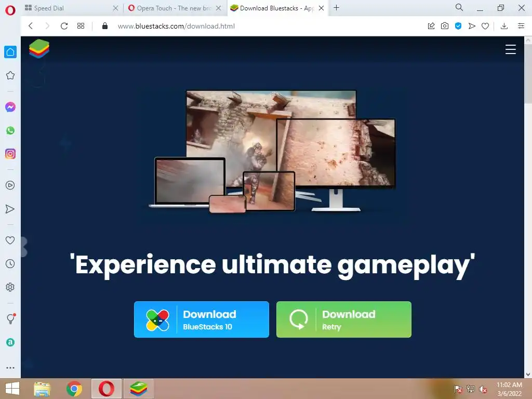Add page to bookmarks heart icon
Screen dimensions: 532x399
coord(485,26)
